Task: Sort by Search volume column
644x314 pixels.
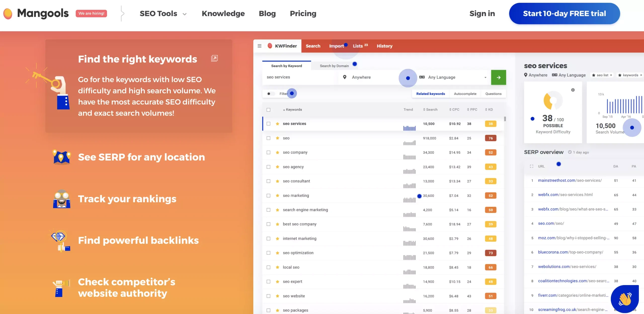Action: pyautogui.click(x=430, y=110)
